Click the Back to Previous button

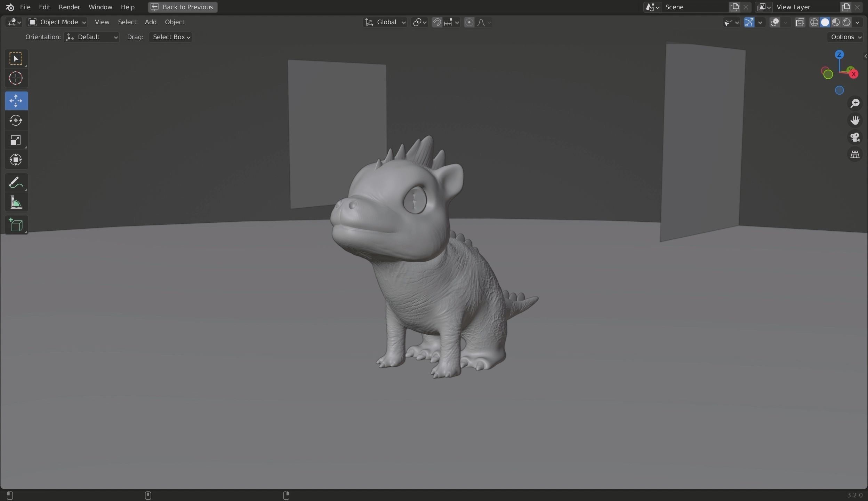point(183,7)
